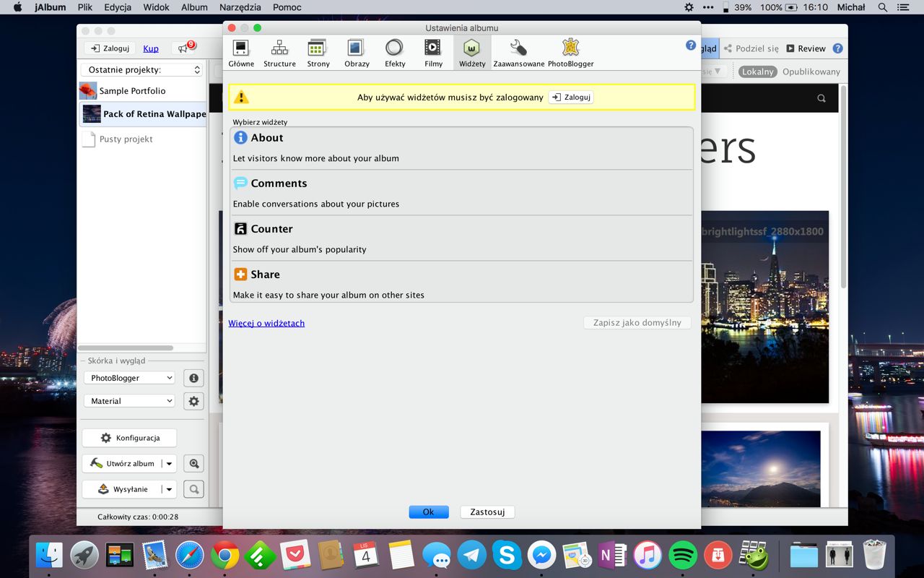This screenshot has height=578, width=924.
Task: Open the Album menu
Action: pyautogui.click(x=194, y=7)
